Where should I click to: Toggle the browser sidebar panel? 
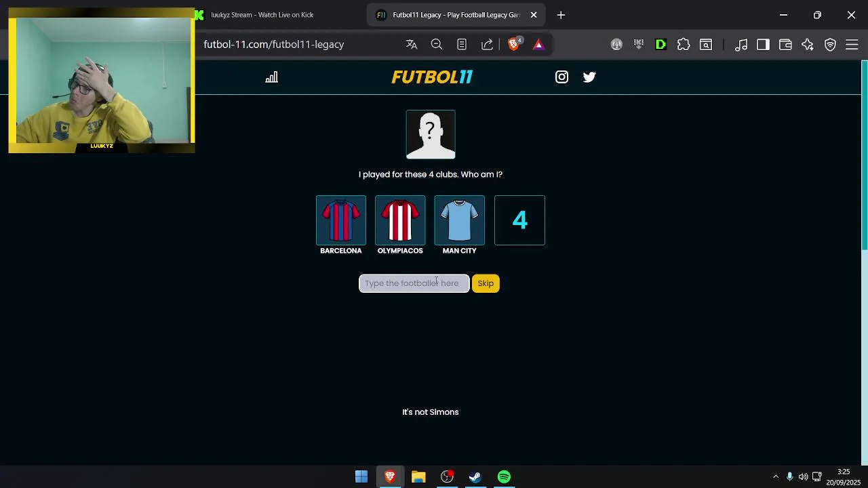(x=763, y=45)
